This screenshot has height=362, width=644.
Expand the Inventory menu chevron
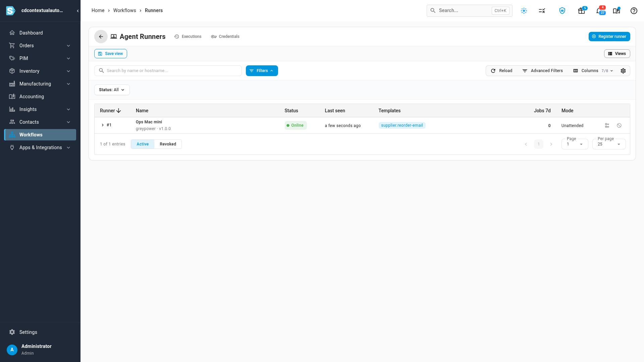click(68, 71)
